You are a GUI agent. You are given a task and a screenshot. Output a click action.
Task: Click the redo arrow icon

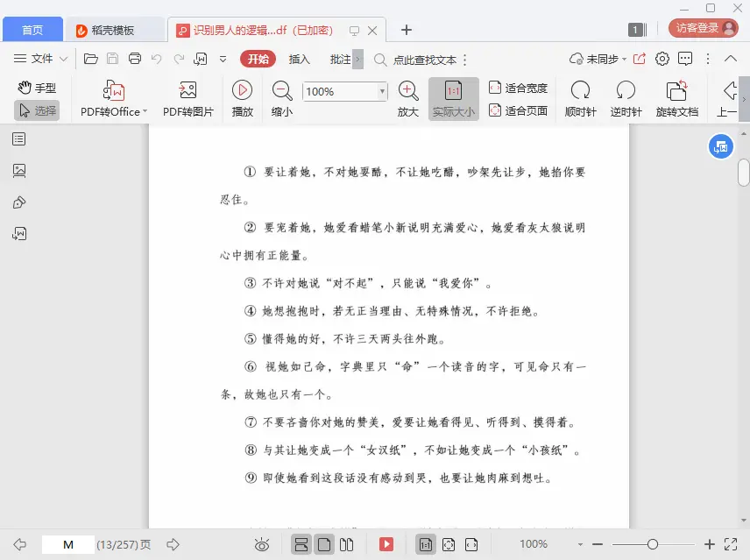tap(179, 59)
